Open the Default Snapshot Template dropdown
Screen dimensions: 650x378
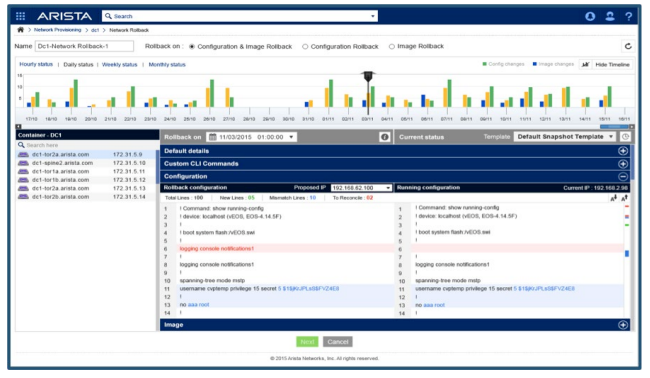[x=565, y=136]
